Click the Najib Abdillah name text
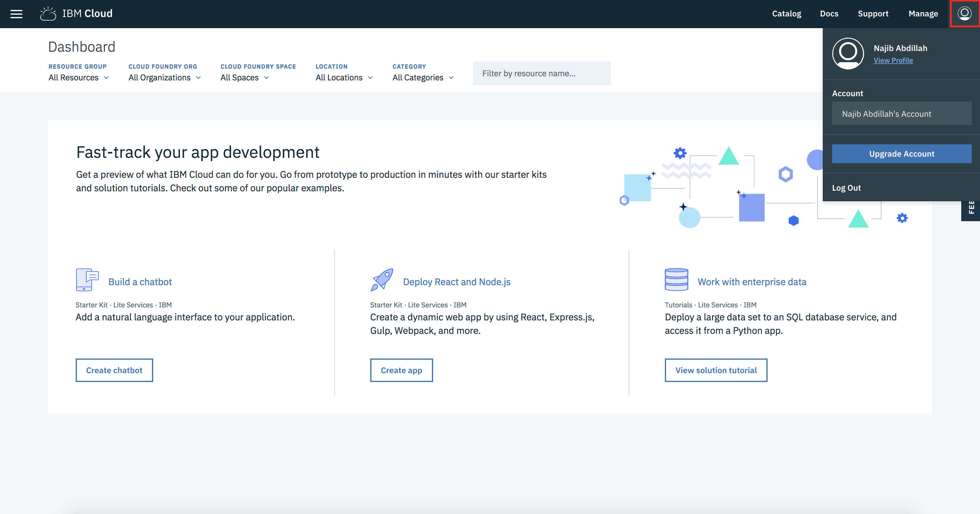980x514 pixels. click(900, 48)
